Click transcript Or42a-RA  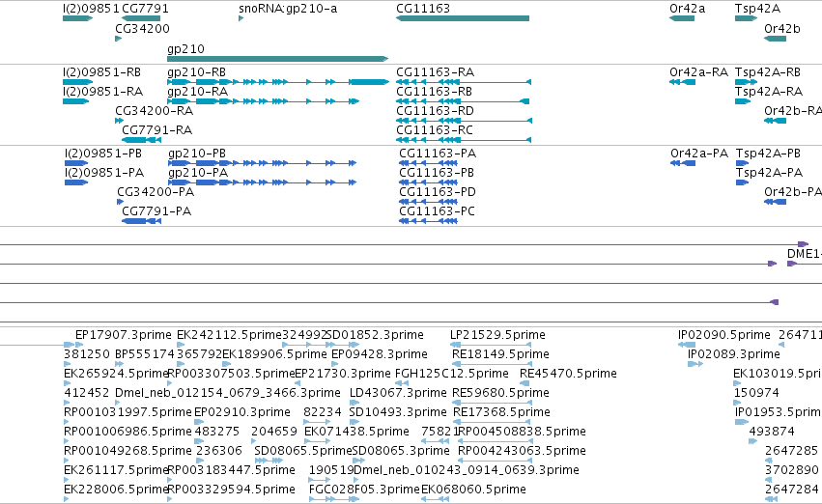click(698, 72)
